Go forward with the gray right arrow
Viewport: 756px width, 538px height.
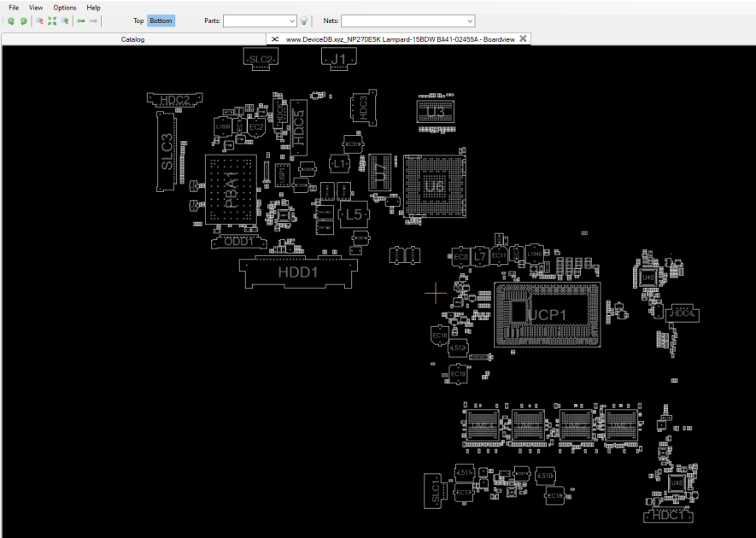pyautogui.click(x=93, y=20)
